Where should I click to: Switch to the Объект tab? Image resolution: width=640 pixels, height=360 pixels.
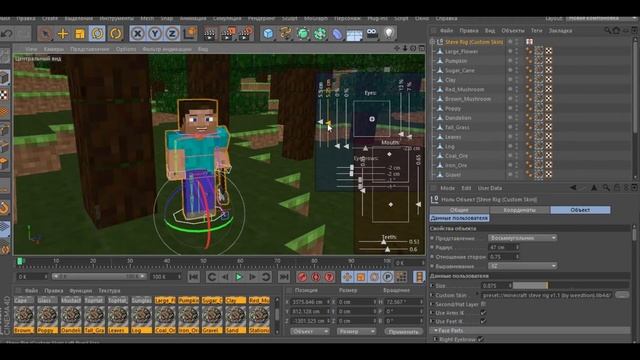click(580, 210)
